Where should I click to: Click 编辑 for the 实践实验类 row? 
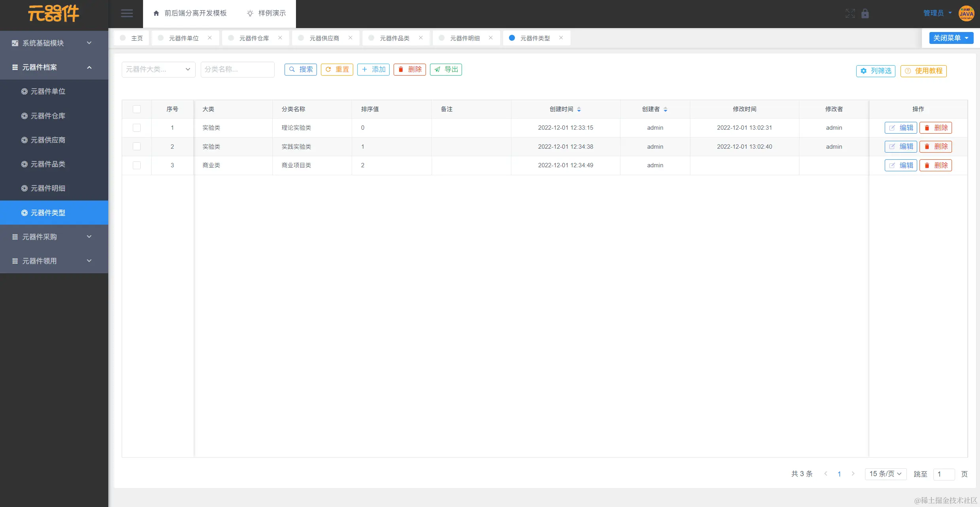901,147
